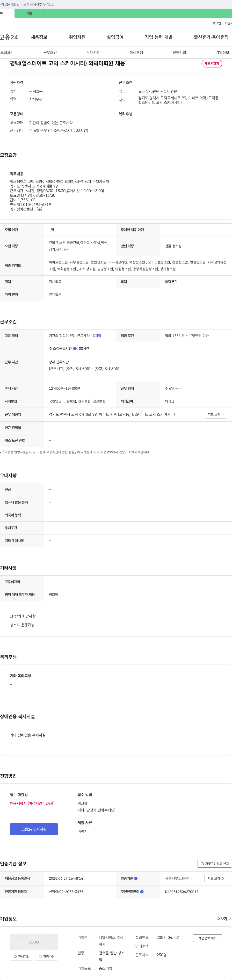232x980 pixels.
Task: Click the info icon beside 주 소정근로시간
Action: click(x=75, y=349)
